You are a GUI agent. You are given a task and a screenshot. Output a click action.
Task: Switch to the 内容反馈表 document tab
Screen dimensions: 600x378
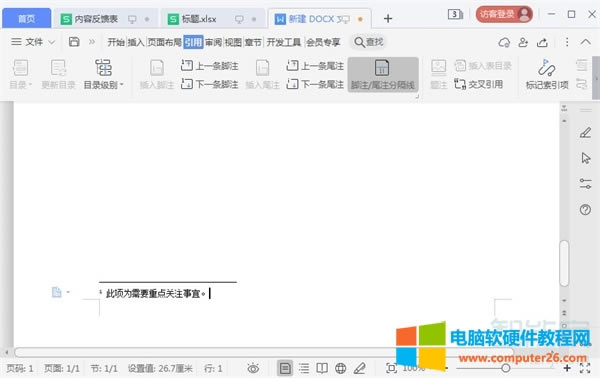[x=96, y=19]
